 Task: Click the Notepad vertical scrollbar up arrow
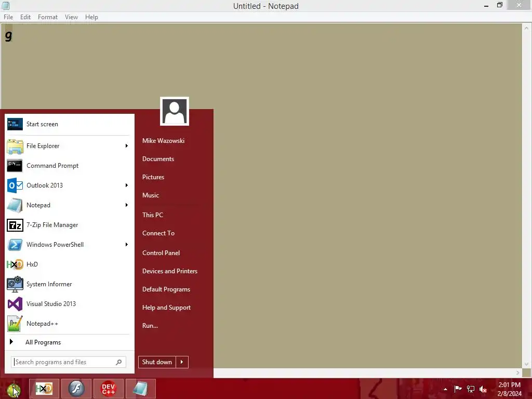pos(527,29)
